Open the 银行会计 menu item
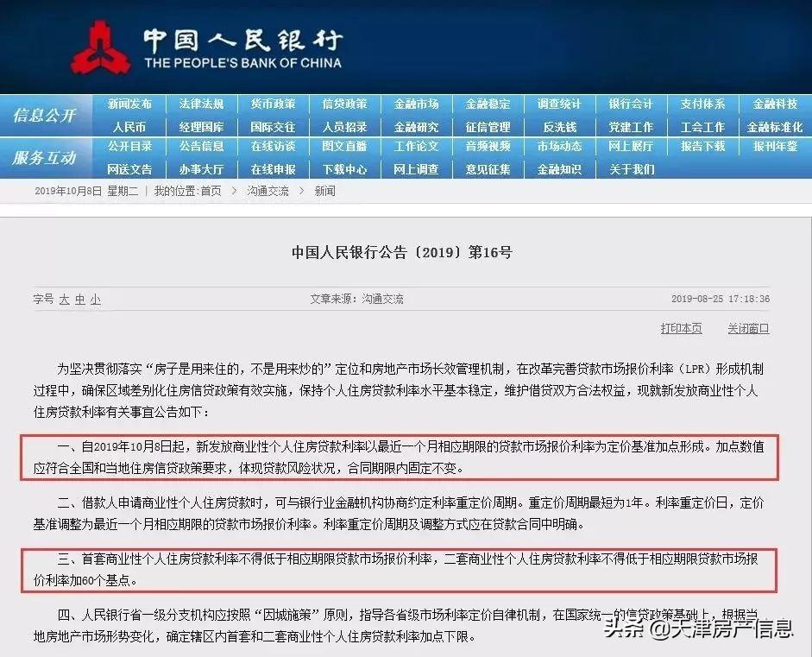 [x=631, y=104]
